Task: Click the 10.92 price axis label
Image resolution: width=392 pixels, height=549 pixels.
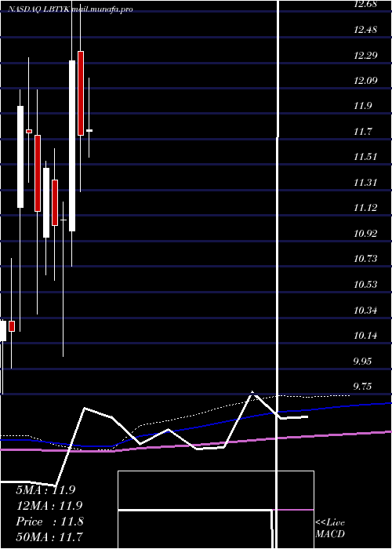Action: [365, 233]
